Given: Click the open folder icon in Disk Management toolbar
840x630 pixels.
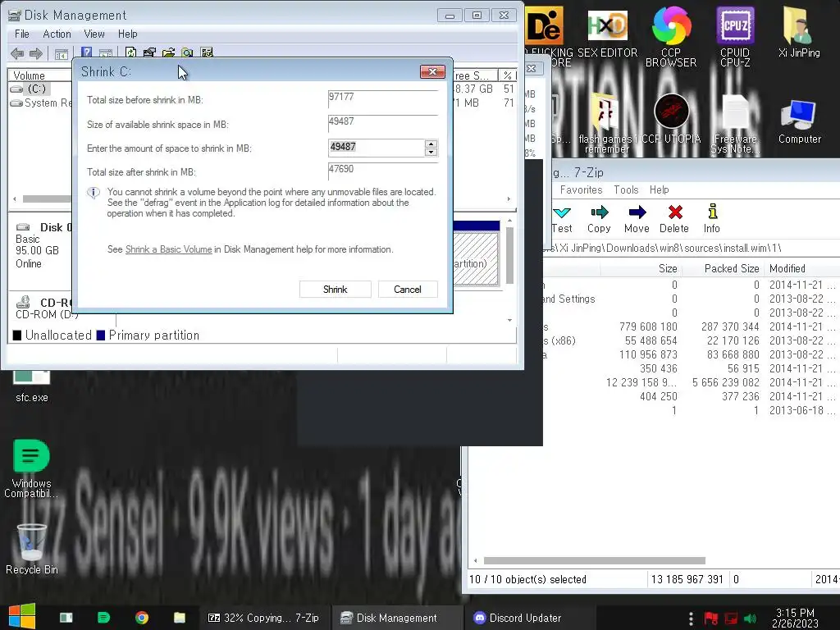Looking at the screenshot, I should (169, 52).
